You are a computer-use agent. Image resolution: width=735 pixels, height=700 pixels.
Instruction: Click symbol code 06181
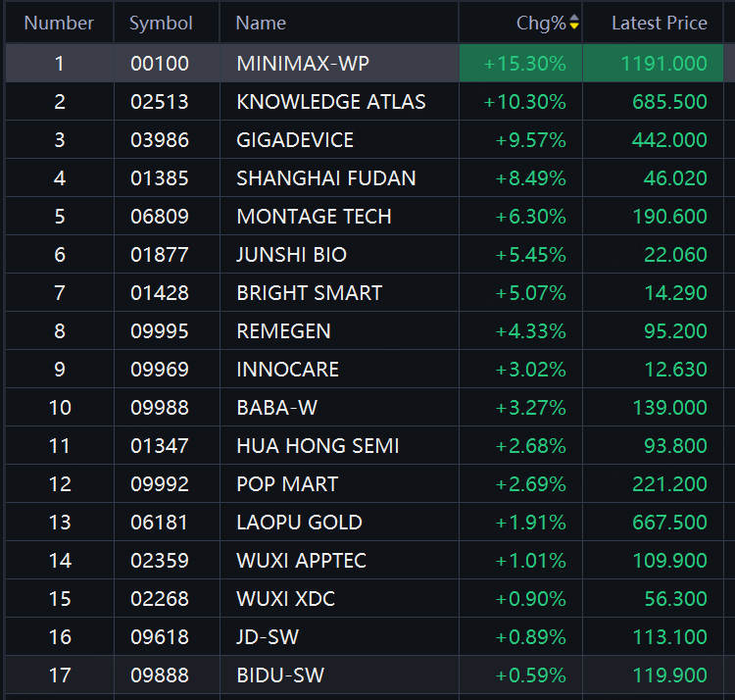pyautogui.click(x=160, y=523)
